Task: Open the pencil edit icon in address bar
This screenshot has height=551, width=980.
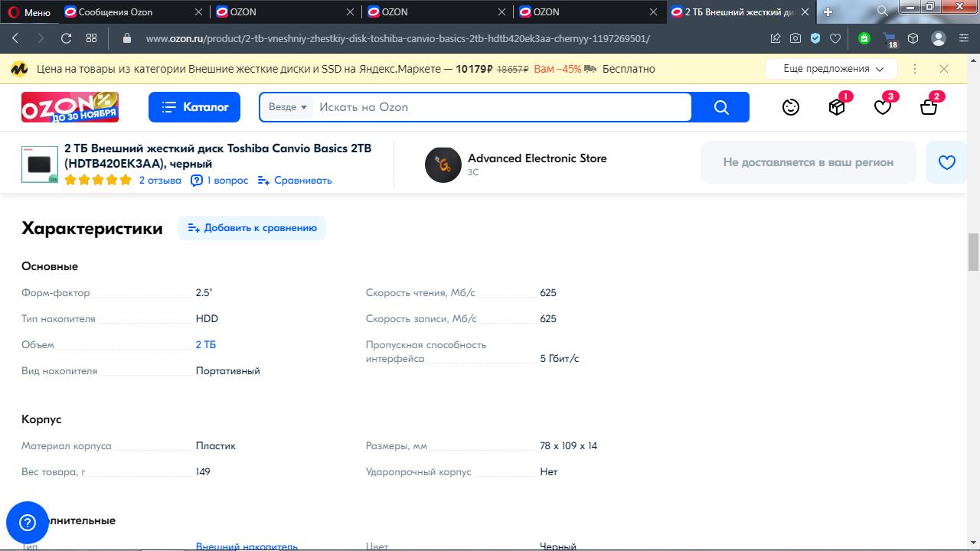Action: [776, 38]
